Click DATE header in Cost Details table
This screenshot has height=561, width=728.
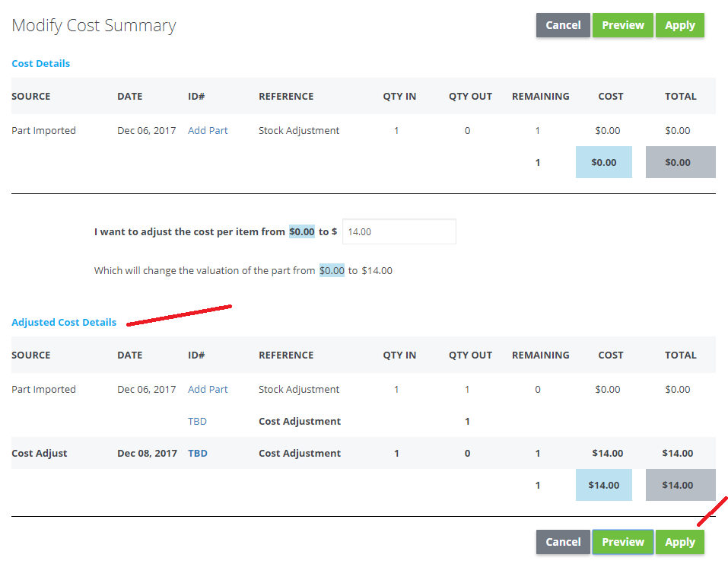point(129,96)
